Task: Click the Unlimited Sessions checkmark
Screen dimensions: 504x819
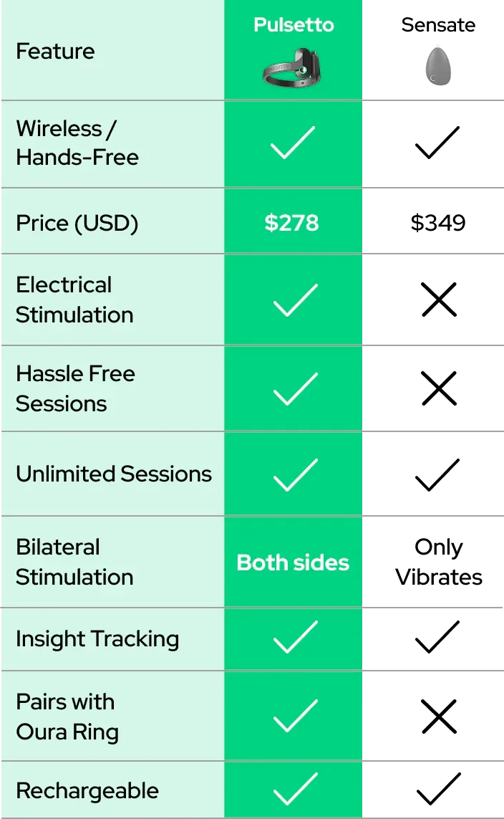Action: pos(294,474)
